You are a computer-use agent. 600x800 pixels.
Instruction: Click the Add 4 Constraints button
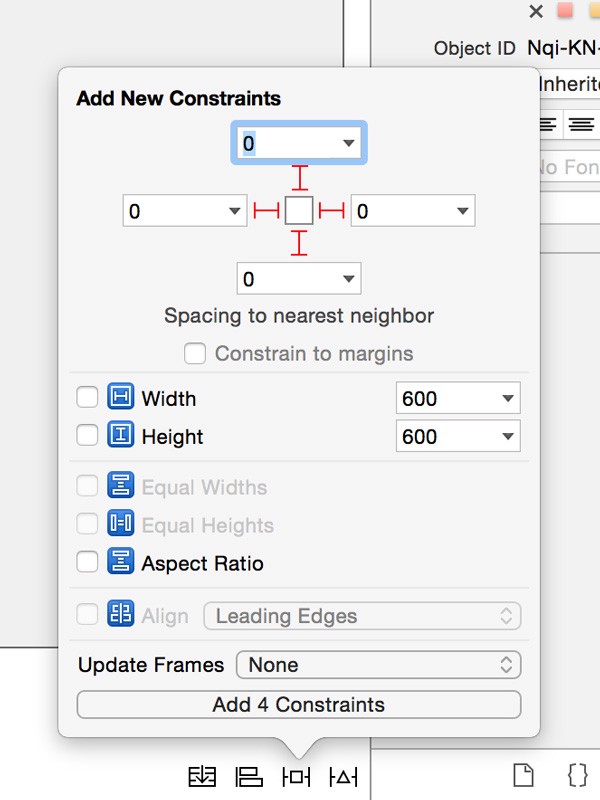click(299, 705)
